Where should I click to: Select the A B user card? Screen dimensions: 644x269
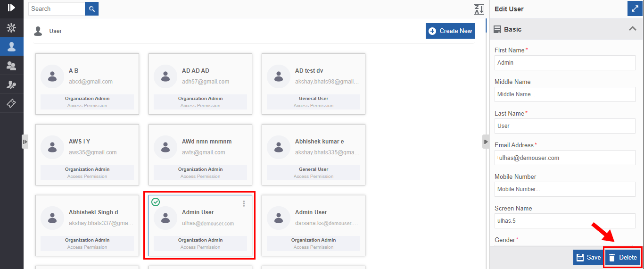click(x=87, y=84)
